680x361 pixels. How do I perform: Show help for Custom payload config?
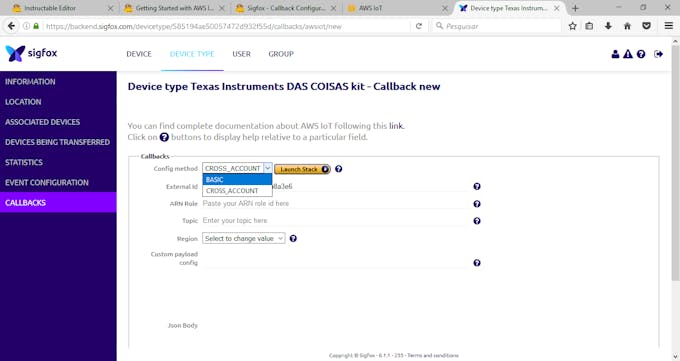(477, 263)
